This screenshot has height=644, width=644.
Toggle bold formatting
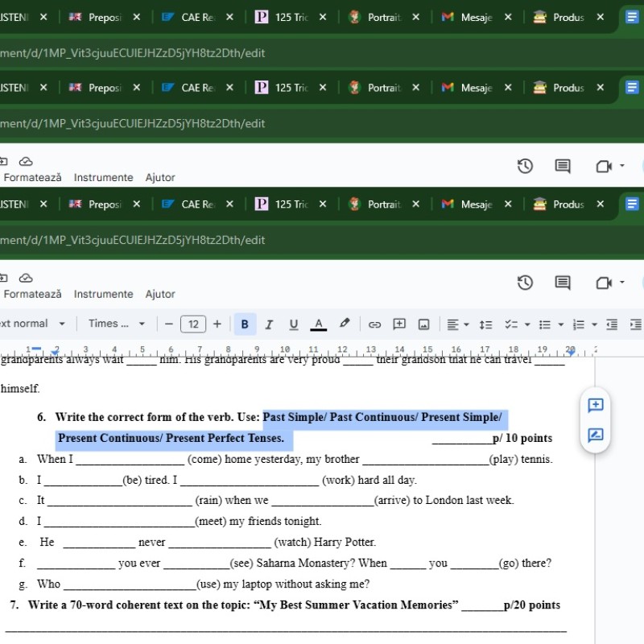click(245, 324)
